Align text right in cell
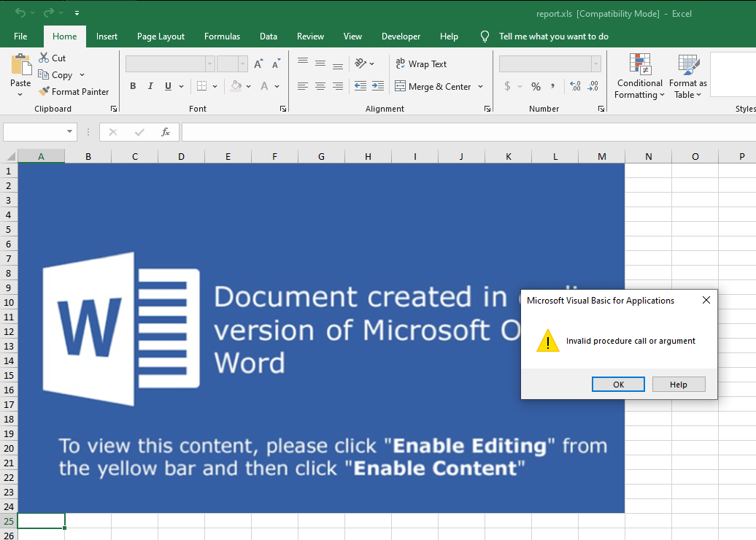Screen dimensions: 756x540 tap(337, 86)
